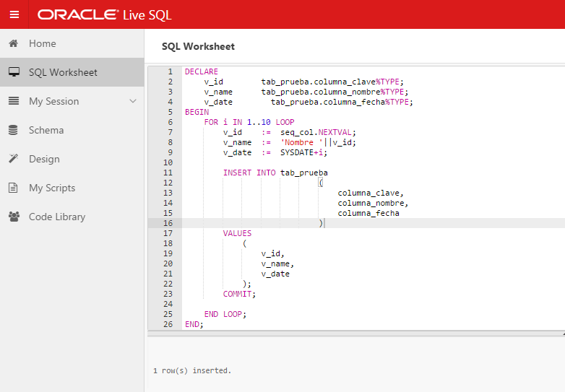The height and width of the screenshot is (392, 565).
Task: Click FOR i IN 1..10 LOOP line
Action: (249, 122)
